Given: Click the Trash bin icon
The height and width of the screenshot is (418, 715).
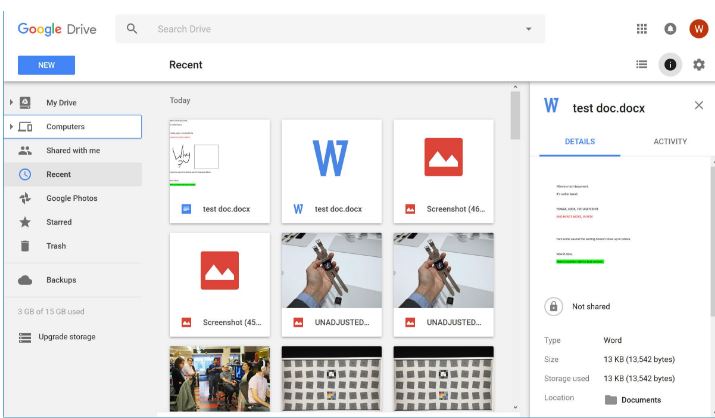Looking at the screenshot, I should click(x=25, y=246).
